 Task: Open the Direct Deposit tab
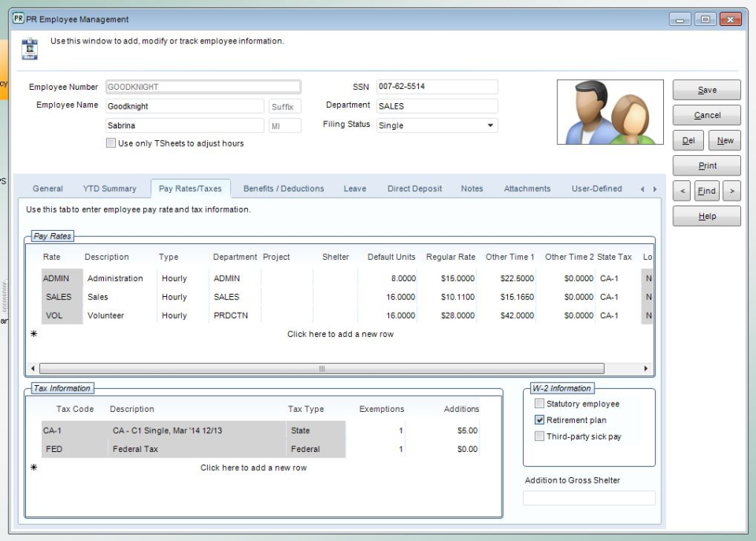415,188
